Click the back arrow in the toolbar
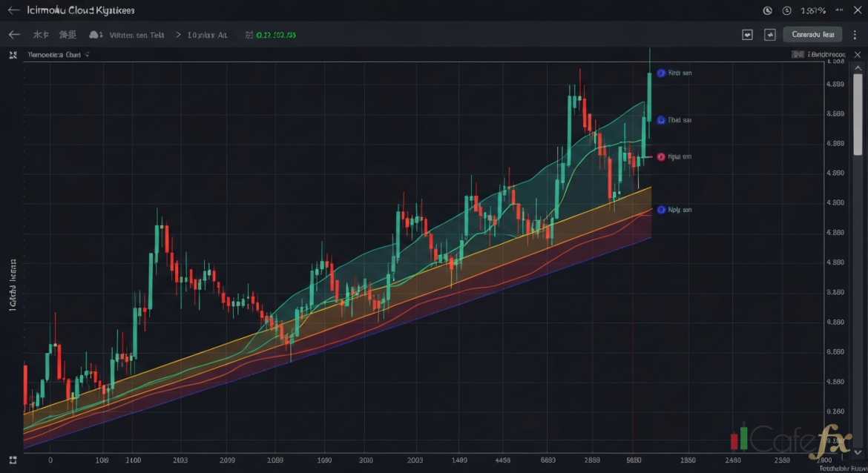Screen dimensions: 868x473 [x=13, y=34]
